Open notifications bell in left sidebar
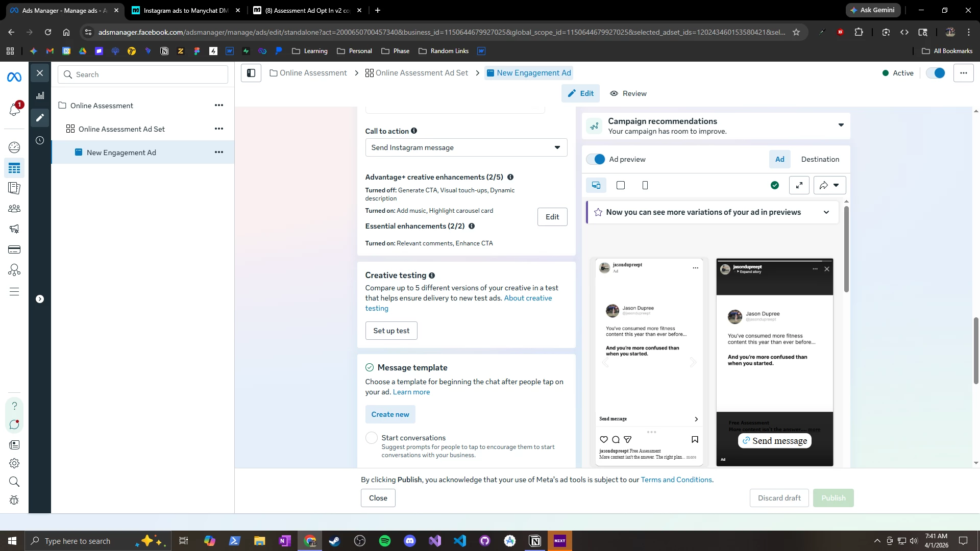980x551 pixels. coord(14,109)
